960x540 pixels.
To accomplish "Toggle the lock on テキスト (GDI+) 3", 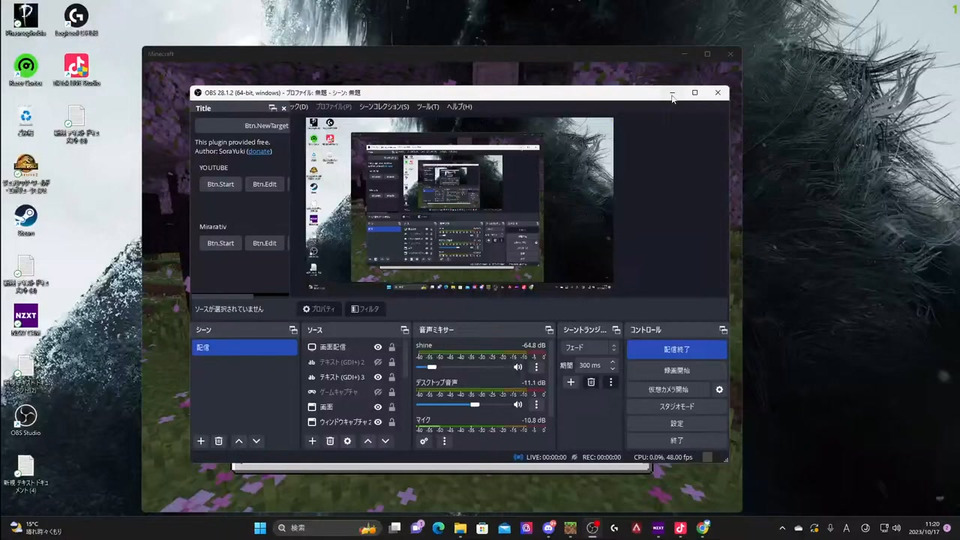I will pyautogui.click(x=392, y=377).
